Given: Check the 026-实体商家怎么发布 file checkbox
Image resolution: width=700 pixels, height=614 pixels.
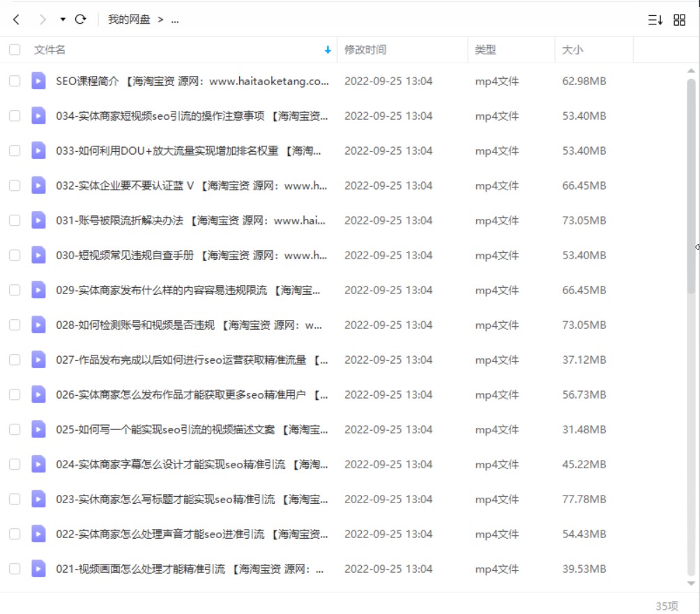Looking at the screenshot, I should click(15, 394).
